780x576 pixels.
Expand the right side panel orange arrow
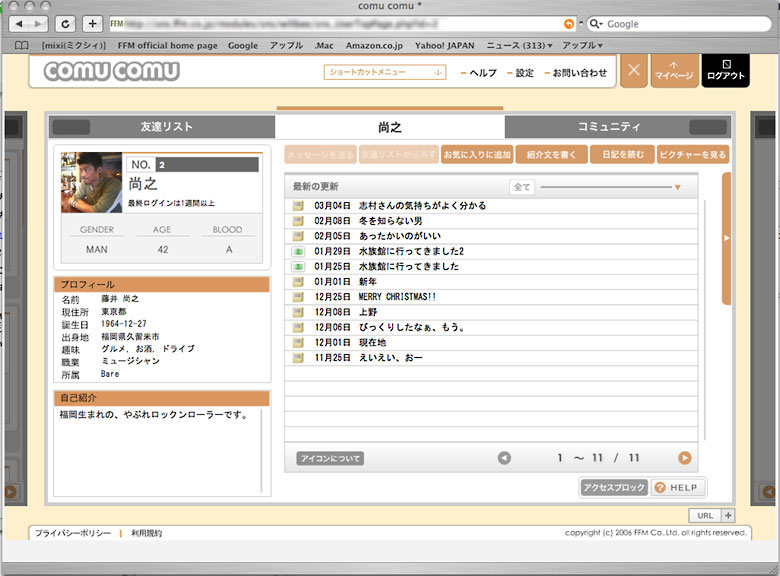[x=727, y=238]
